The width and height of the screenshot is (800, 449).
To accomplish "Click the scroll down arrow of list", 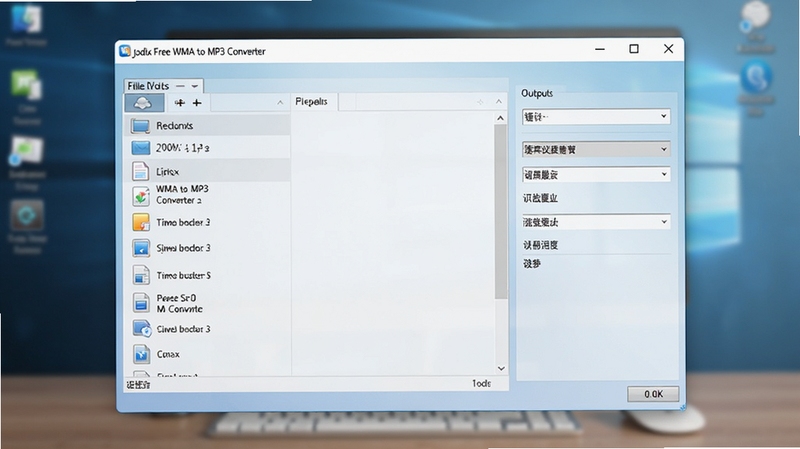I will pyautogui.click(x=501, y=368).
